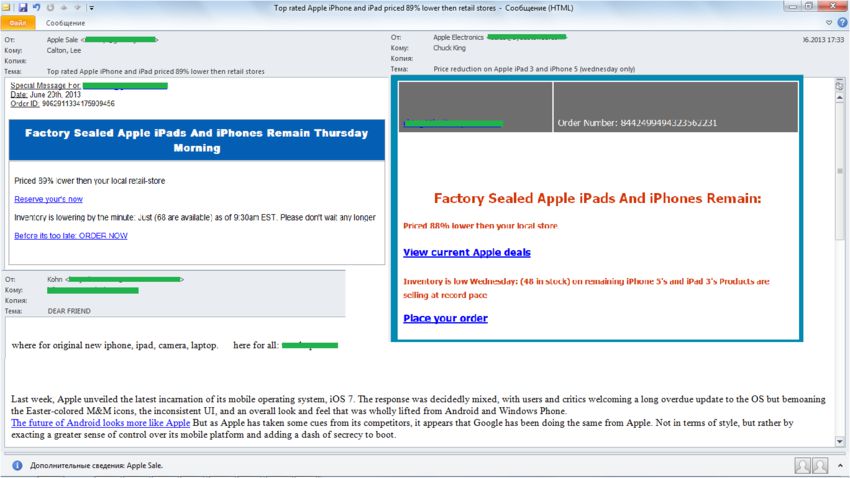The image size is (850, 478).
Task: Click the second contact photo placeholder
Action: (820, 465)
